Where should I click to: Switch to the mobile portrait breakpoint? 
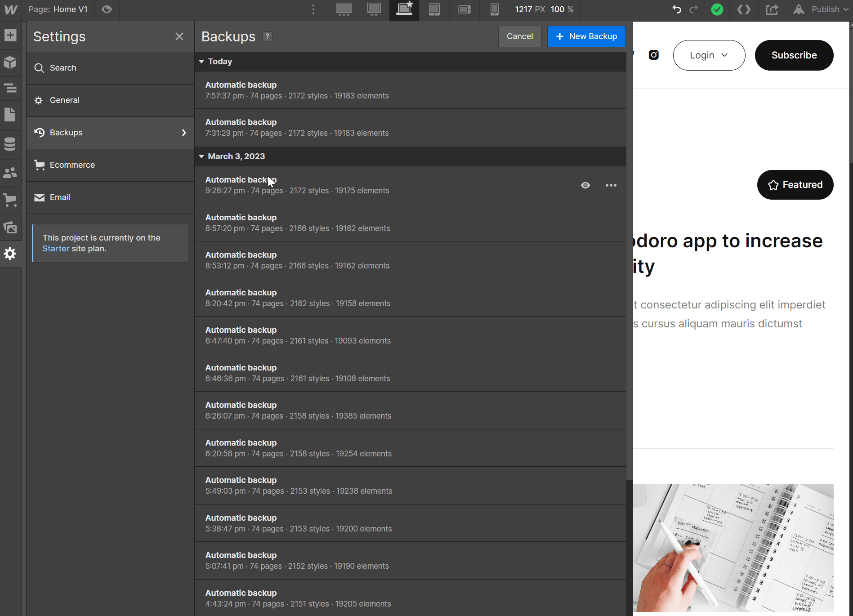click(x=494, y=9)
